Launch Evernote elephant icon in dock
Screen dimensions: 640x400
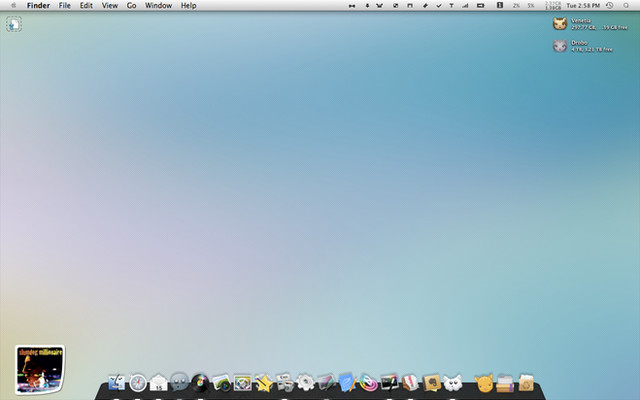tap(431, 383)
